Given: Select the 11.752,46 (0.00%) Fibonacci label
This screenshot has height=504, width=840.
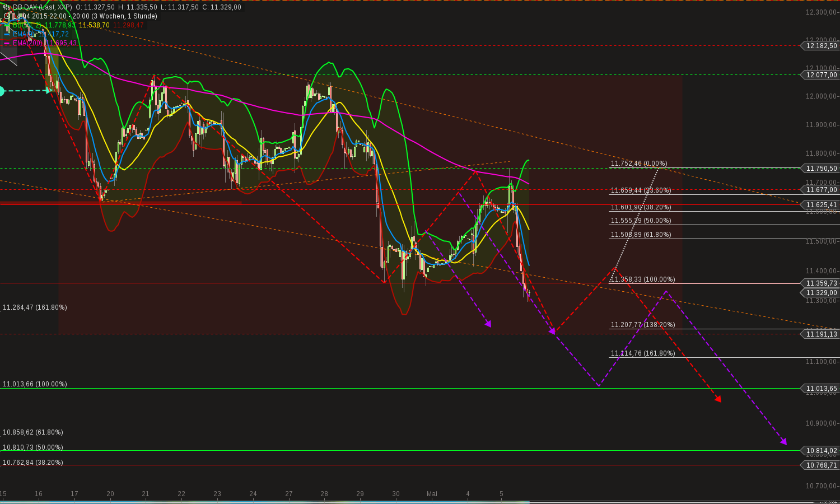Looking at the screenshot, I should click(638, 163).
